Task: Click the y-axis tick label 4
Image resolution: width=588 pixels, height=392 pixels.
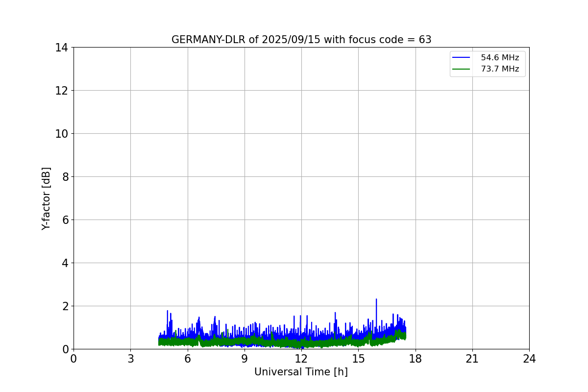Action: (65, 263)
